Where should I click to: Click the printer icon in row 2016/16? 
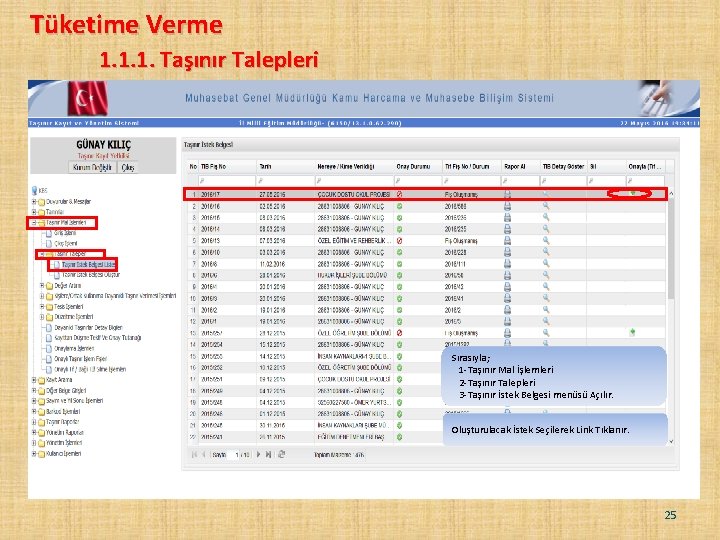coord(507,206)
